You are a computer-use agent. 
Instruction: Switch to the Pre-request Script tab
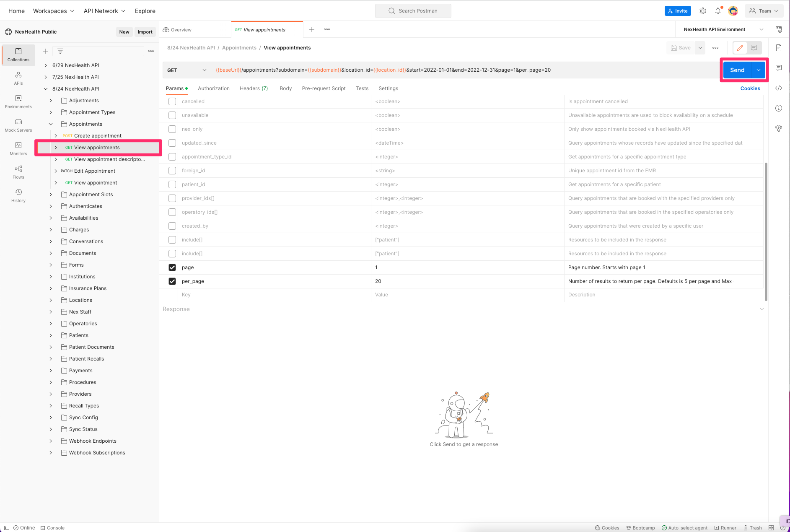pyautogui.click(x=324, y=88)
